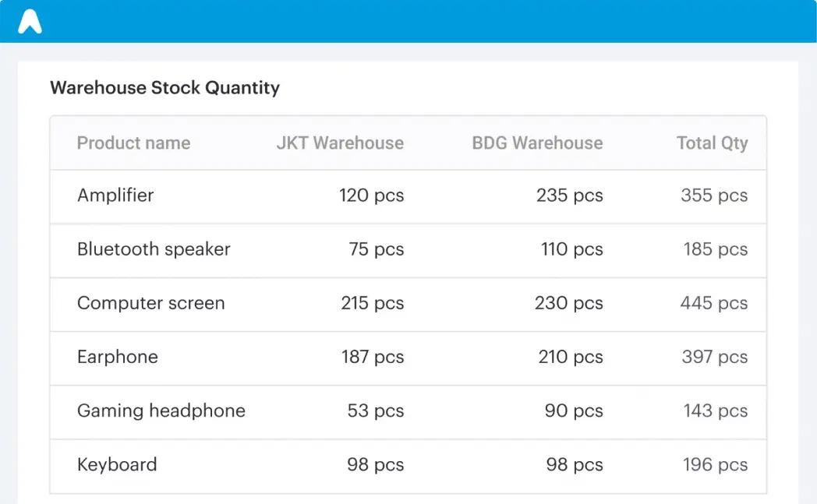The width and height of the screenshot is (817, 504).
Task: Click Earphone total quantity 397 pcs
Action: tap(713, 357)
